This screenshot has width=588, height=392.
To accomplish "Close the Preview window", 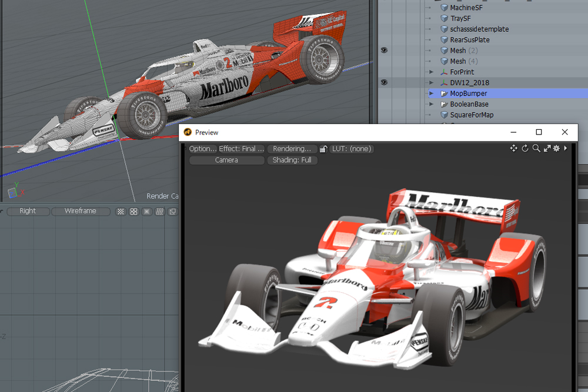I will pyautogui.click(x=564, y=132).
